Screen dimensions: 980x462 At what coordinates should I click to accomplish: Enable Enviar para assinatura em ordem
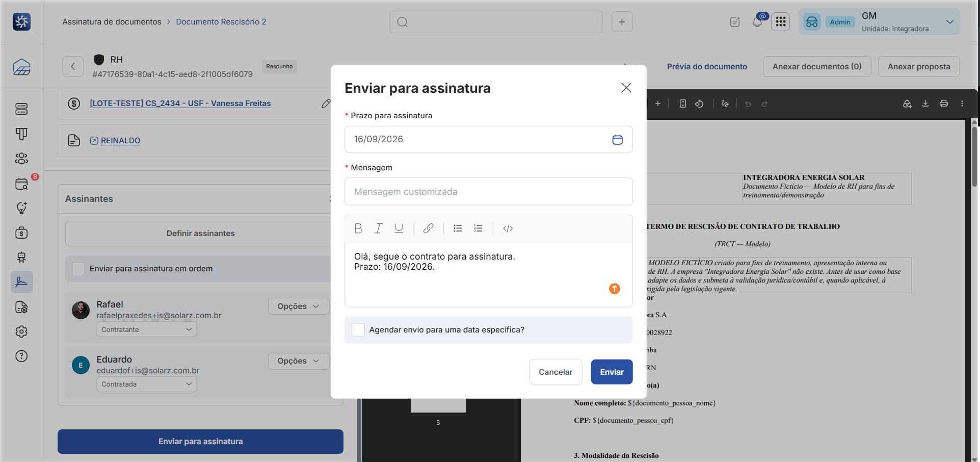[x=78, y=269]
